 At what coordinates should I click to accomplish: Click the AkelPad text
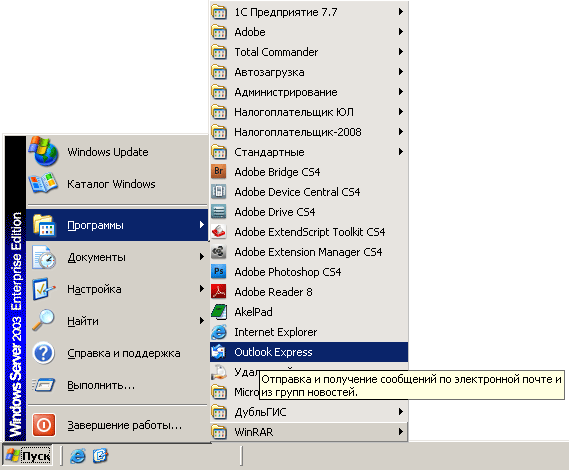(253, 312)
